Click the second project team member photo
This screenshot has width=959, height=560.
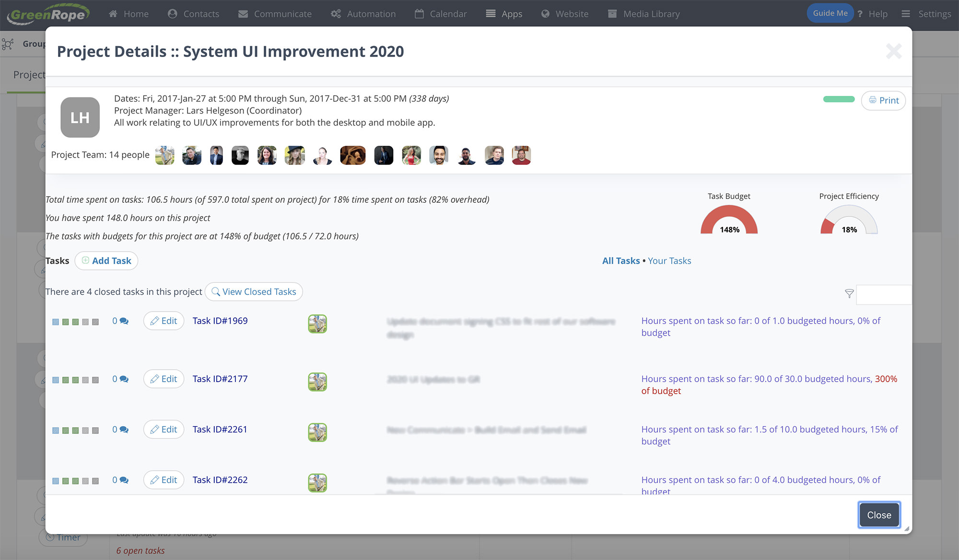click(192, 155)
